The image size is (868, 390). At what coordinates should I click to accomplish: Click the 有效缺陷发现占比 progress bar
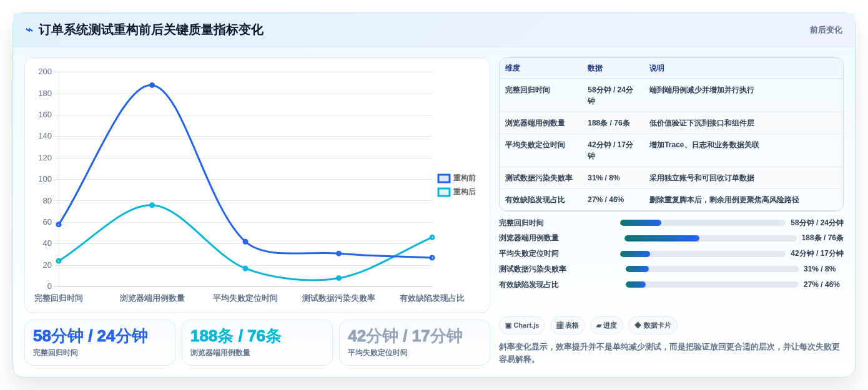tap(712, 285)
